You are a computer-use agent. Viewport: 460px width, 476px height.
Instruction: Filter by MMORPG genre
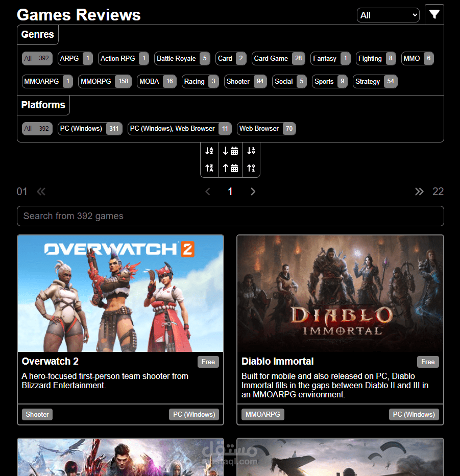tap(105, 81)
